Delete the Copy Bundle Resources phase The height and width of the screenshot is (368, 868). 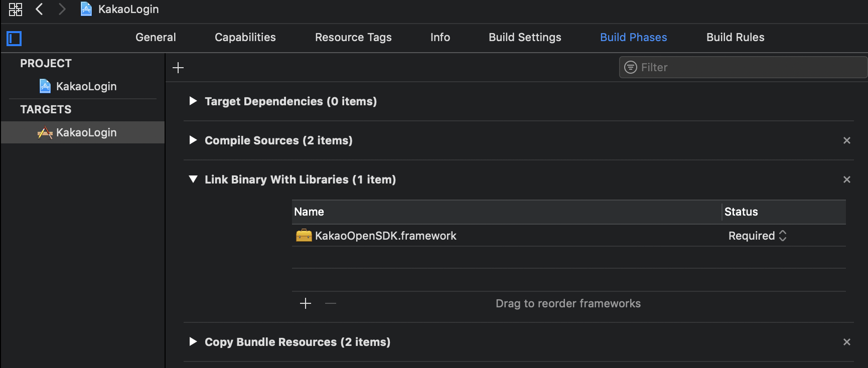tap(847, 342)
